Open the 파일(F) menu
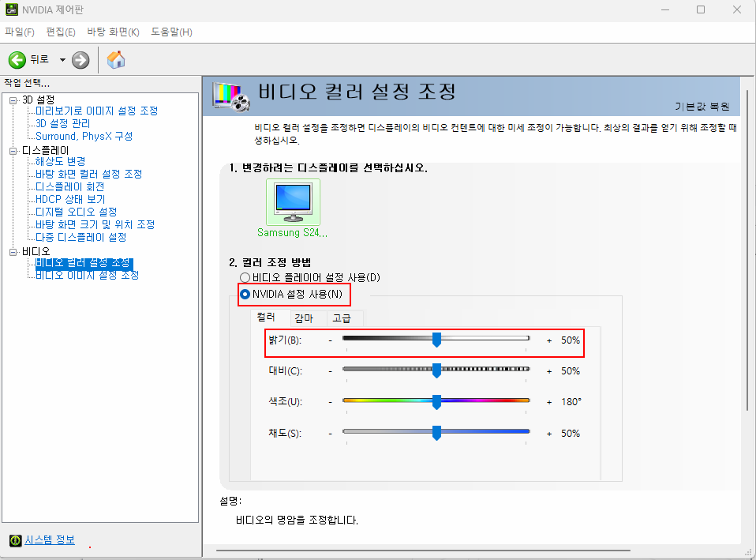The image size is (756, 560). tap(20, 32)
